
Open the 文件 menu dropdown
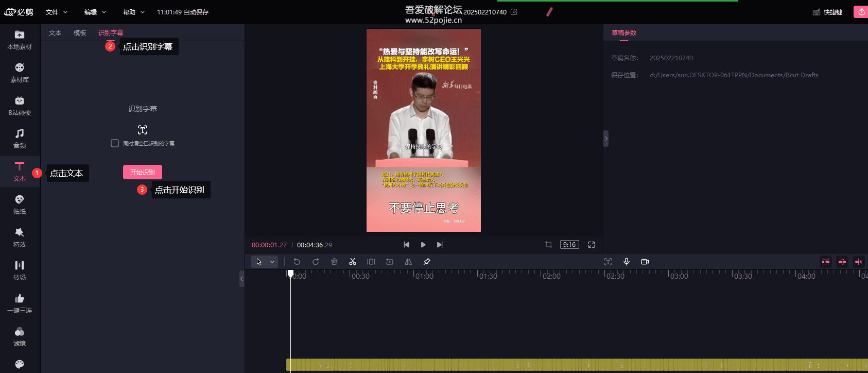(57, 12)
